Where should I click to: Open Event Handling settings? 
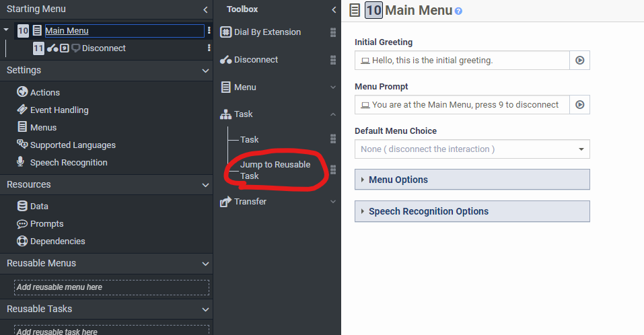pyautogui.click(x=59, y=110)
